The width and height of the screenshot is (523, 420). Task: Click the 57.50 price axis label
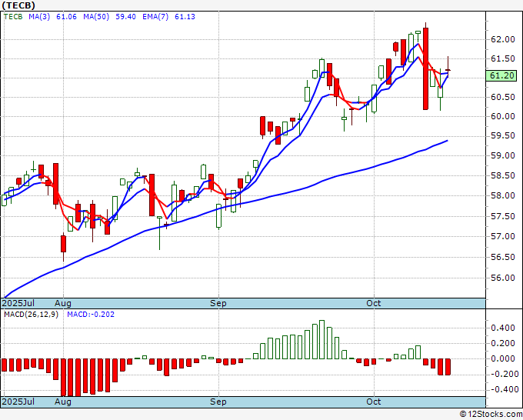coord(503,216)
